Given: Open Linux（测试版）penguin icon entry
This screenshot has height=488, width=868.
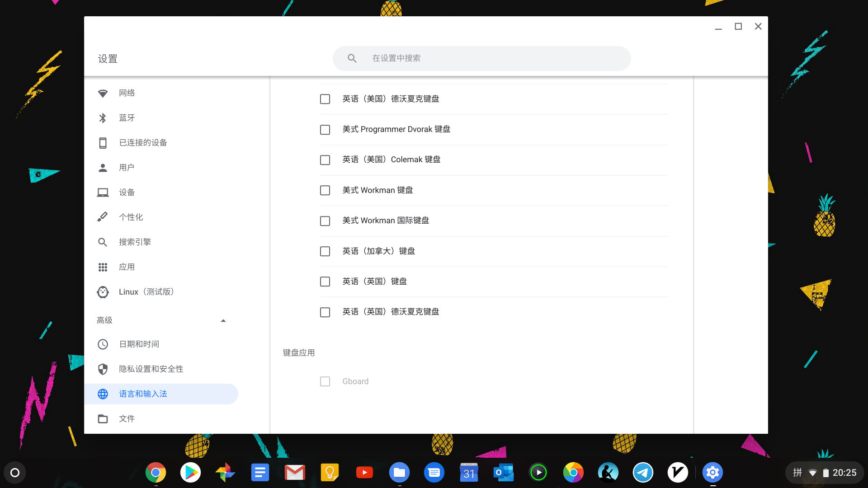Looking at the screenshot, I should coord(103,292).
